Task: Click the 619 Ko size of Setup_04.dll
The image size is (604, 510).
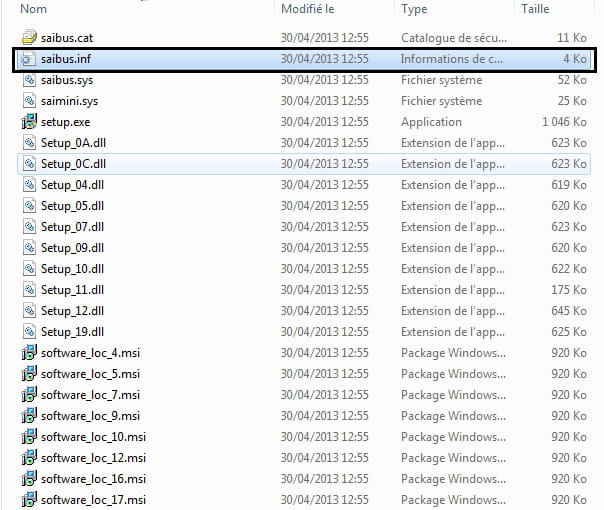Action: 569,185
